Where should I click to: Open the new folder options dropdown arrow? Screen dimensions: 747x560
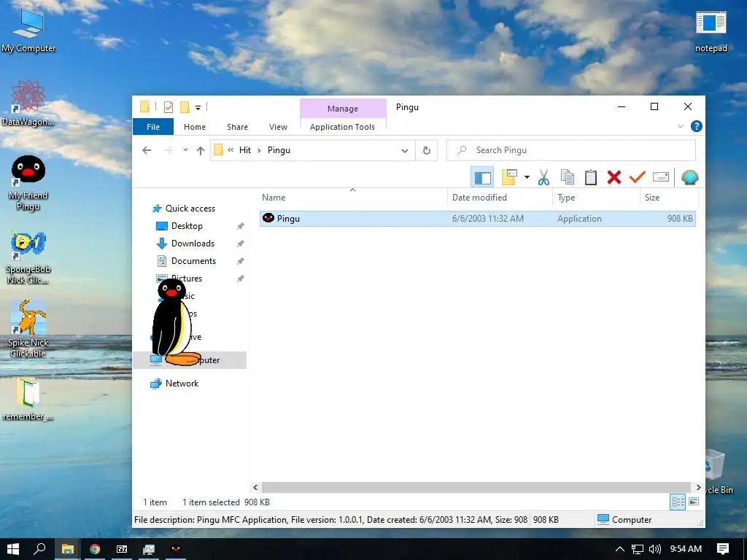click(527, 178)
